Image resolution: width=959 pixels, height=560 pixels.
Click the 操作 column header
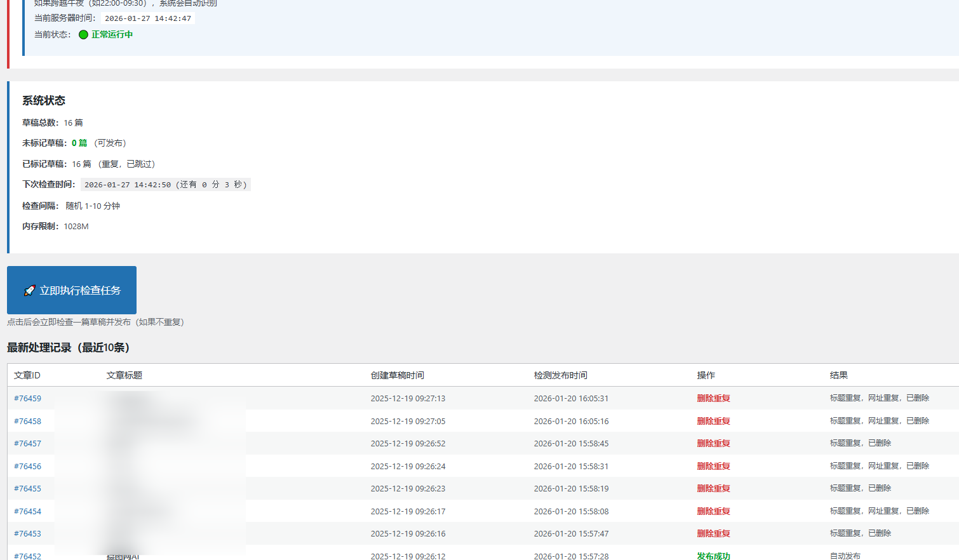706,376
